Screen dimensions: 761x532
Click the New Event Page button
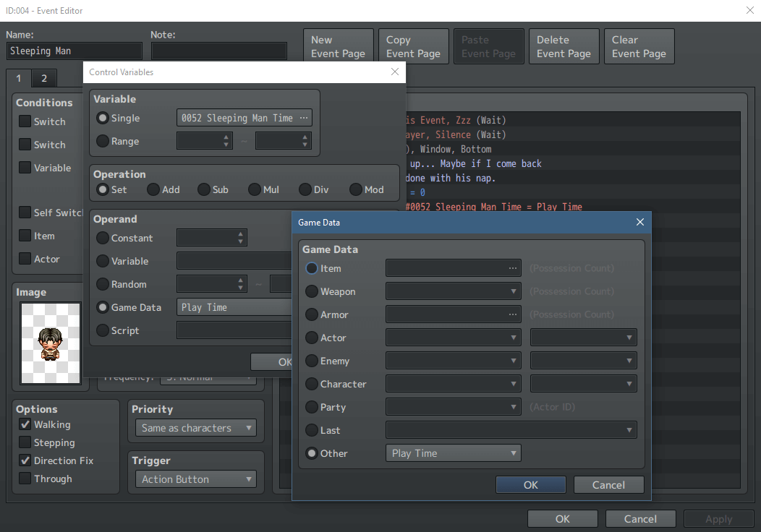(x=338, y=46)
